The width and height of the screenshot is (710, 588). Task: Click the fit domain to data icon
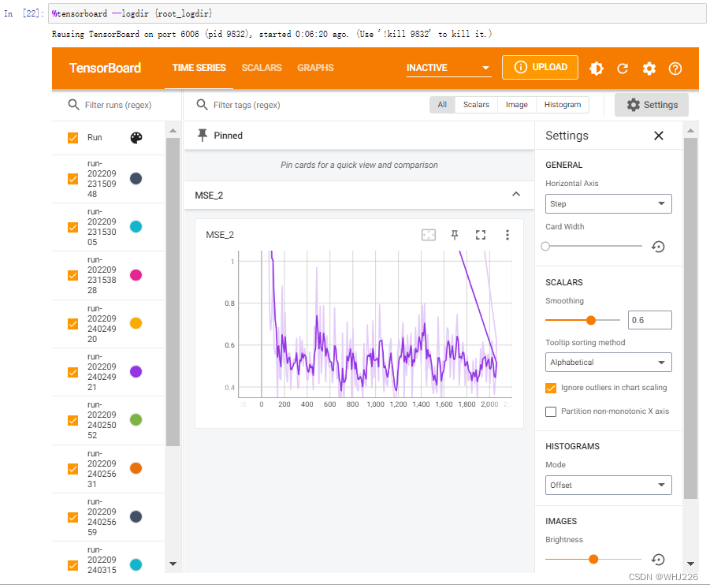click(429, 235)
